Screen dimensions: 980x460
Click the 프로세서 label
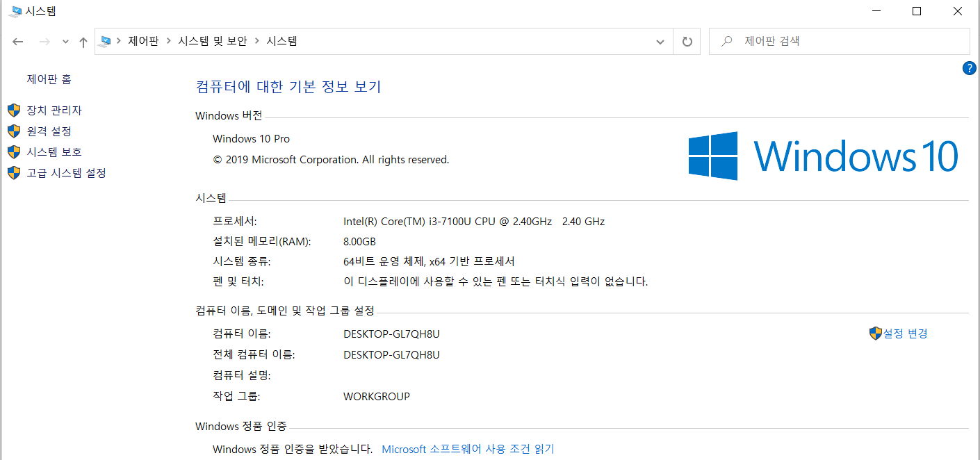pyautogui.click(x=235, y=221)
